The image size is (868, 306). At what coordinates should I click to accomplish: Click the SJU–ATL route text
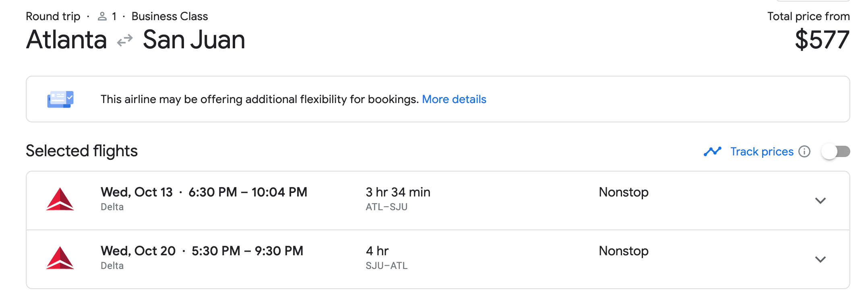(x=386, y=266)
